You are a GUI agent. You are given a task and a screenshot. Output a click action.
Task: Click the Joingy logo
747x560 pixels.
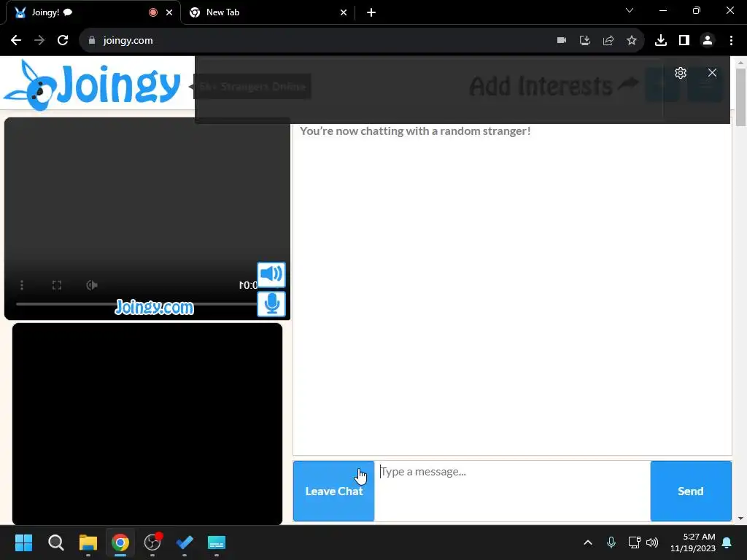click(x=93, y=85)
